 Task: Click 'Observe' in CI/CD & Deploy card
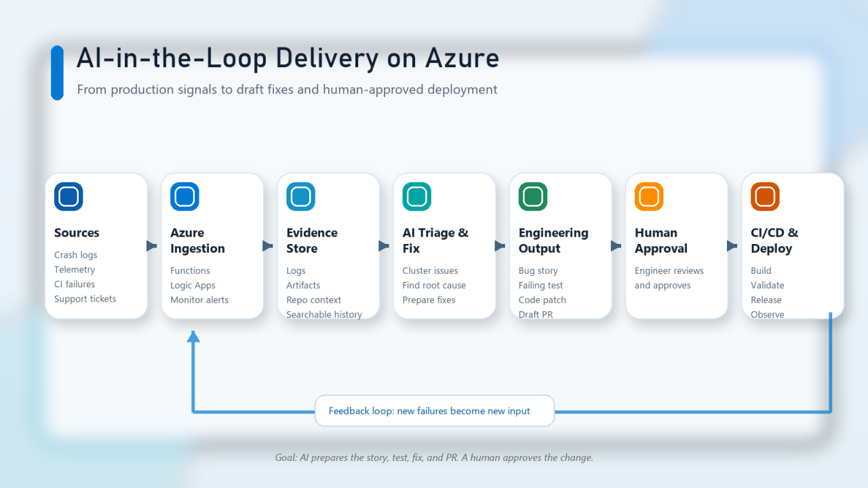pos(768,314)
